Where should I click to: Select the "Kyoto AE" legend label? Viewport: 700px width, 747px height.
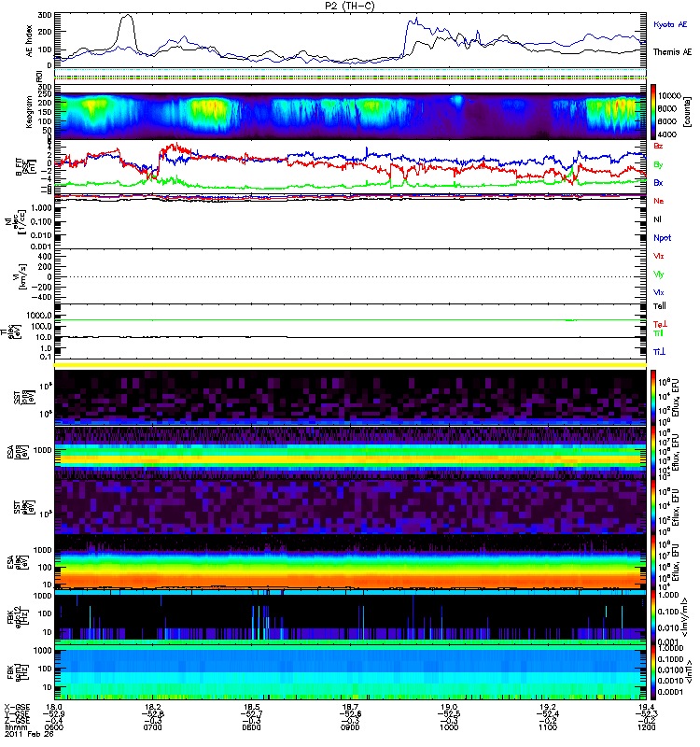(x=670, y=24)
